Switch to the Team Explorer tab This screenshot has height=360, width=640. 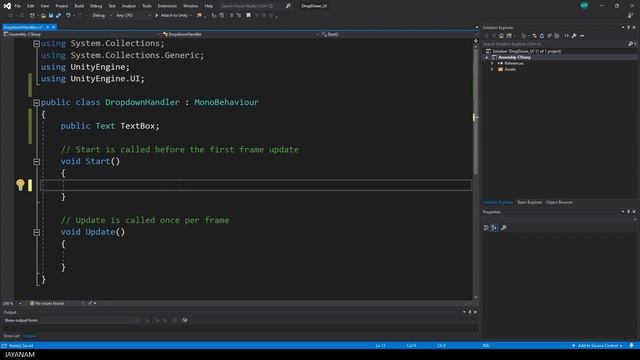pos(529,202)
